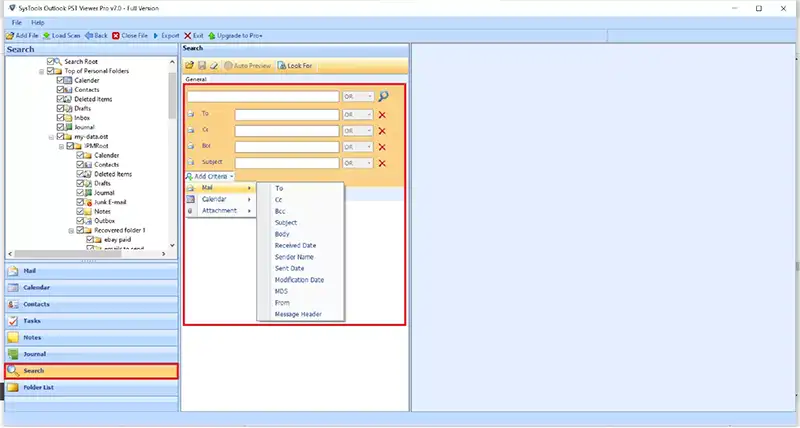Uncheck the Inbox folder checkbox
This screenshot has height=428, width=800.
pyautogui.click(x=60, y=117)
